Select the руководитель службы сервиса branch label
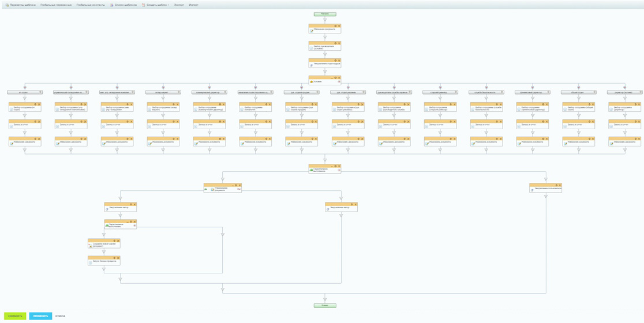The width and height of the screenshot is (644, 323). [x=392, y=92]
